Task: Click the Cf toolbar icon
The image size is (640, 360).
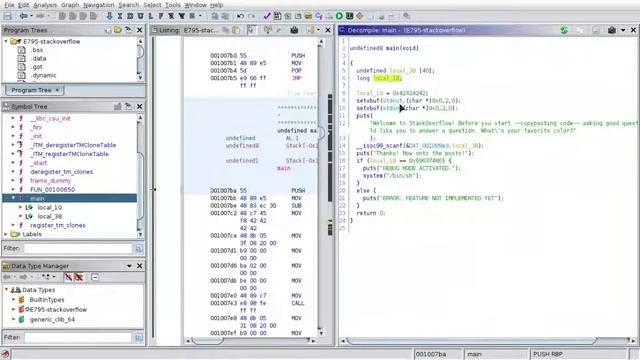Action: pos(319,16)
